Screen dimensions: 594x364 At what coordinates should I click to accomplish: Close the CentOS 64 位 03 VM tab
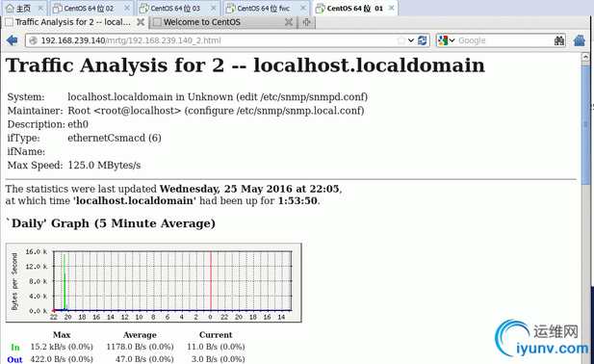click(x=214, y=8)
